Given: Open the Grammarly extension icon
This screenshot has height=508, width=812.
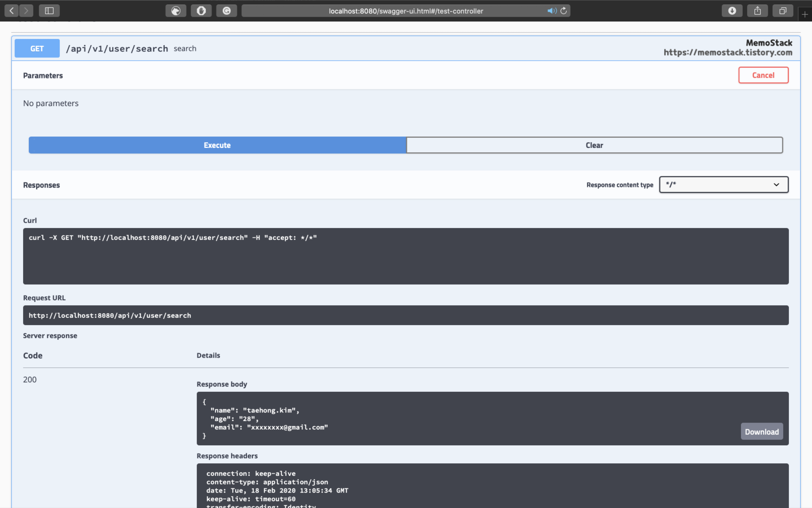Looking at the screenshot, I should [227, 11].
